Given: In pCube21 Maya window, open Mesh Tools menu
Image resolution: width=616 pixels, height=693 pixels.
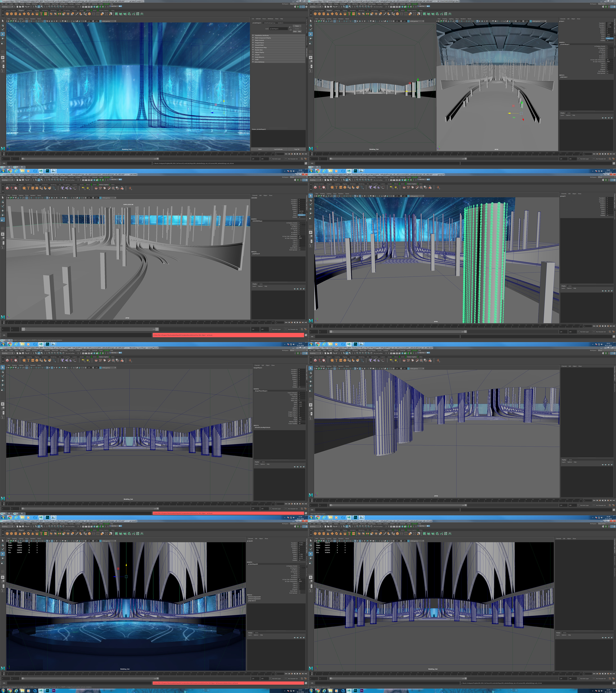Looking at the screenshot, I should tap(55, 4).
